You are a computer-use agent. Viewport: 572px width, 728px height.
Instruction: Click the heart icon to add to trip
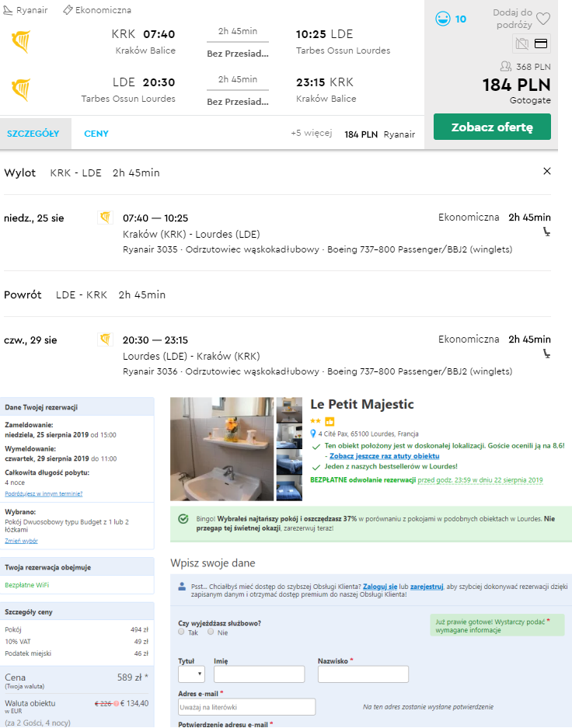pyautogui.click(x=542, y=19)
